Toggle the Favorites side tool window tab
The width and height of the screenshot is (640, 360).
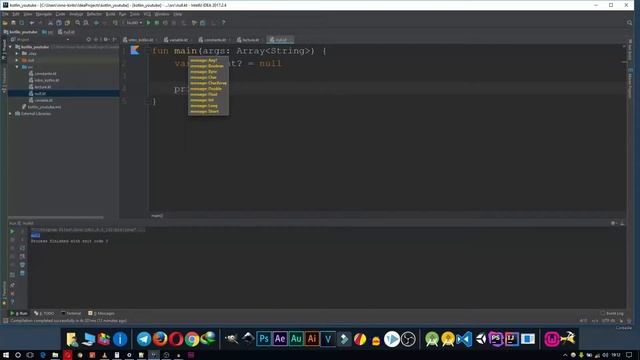4,293
